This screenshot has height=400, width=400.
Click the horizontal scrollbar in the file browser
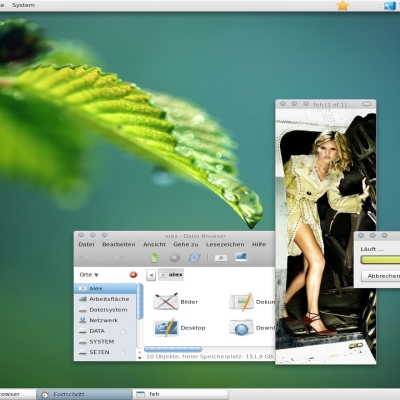(173, 349)
